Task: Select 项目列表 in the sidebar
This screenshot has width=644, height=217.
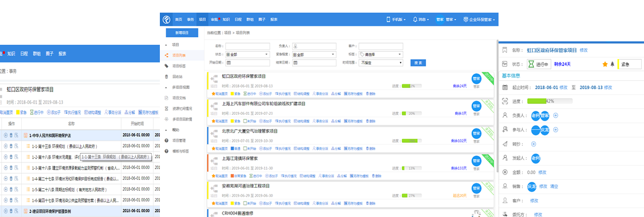Action: point(179,55)
